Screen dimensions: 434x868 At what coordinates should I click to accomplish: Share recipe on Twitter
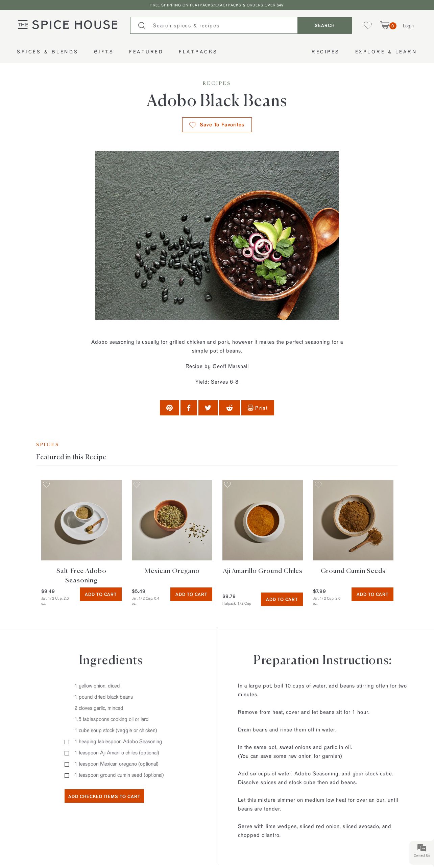(x=208, y=408)
